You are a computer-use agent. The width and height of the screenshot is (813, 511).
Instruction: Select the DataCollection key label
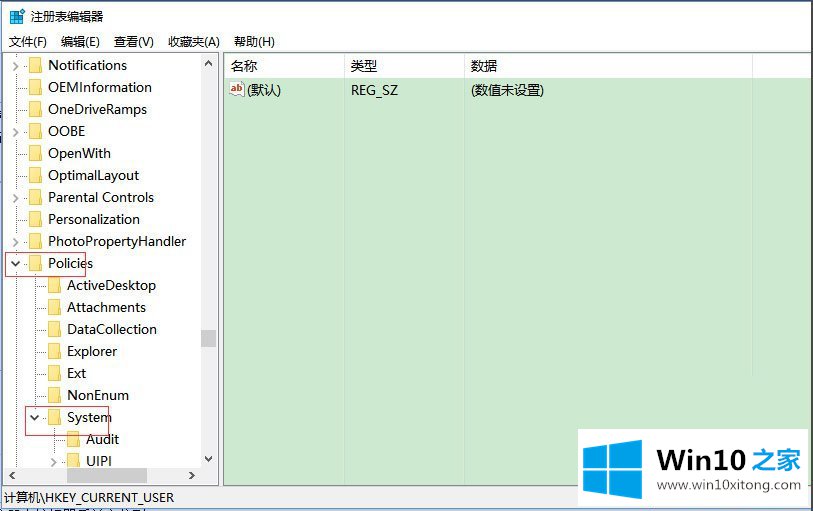pyautogui.click(x=112, y=330)
